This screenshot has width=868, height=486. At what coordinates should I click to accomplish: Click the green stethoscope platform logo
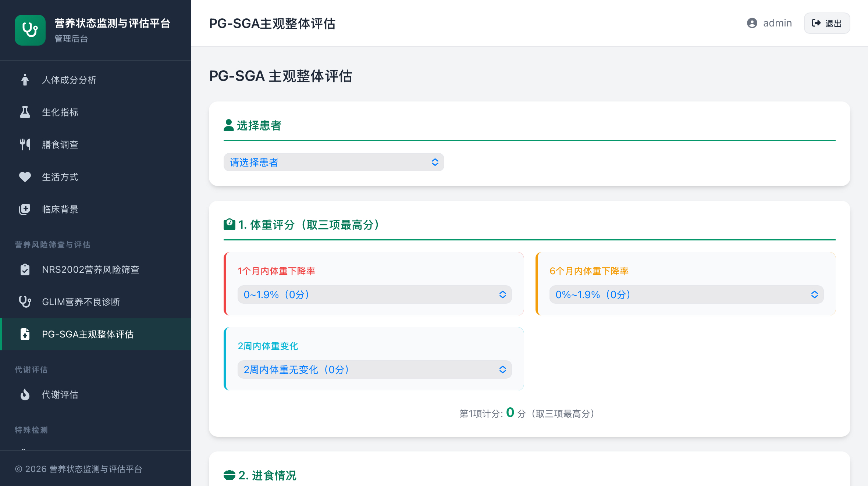(x=30, y=30)
